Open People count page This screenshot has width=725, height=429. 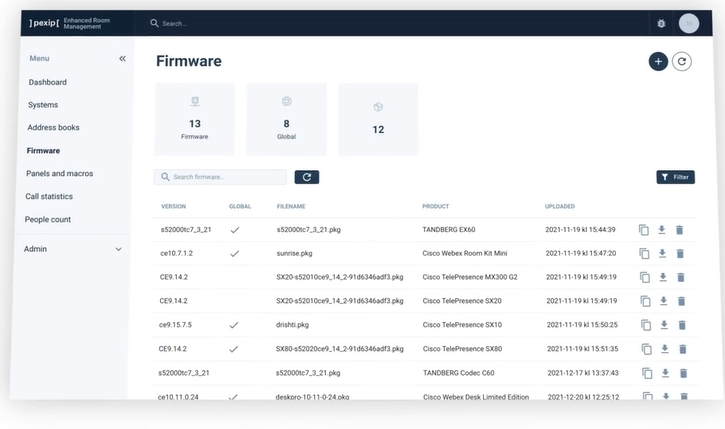coord(48,219)
